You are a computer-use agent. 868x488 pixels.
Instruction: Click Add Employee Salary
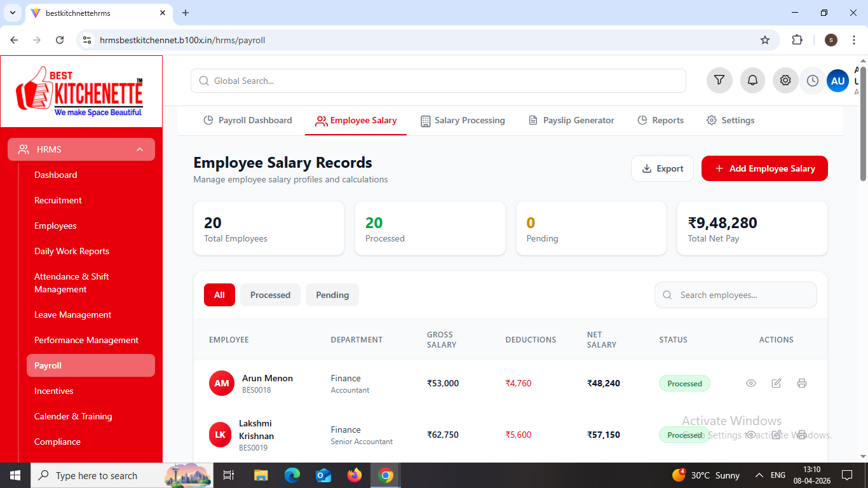coord(764,168)
